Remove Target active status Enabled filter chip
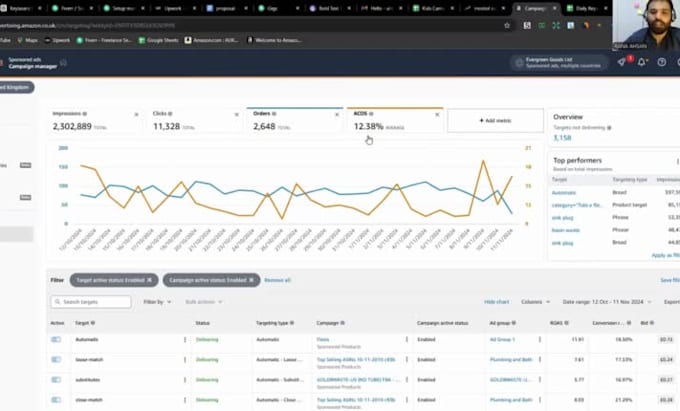This screenshot has width=680, height=411. [150, 280]
